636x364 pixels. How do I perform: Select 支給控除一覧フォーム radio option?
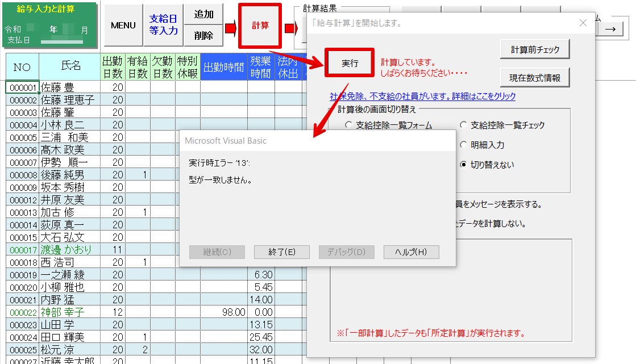[349, 125]
